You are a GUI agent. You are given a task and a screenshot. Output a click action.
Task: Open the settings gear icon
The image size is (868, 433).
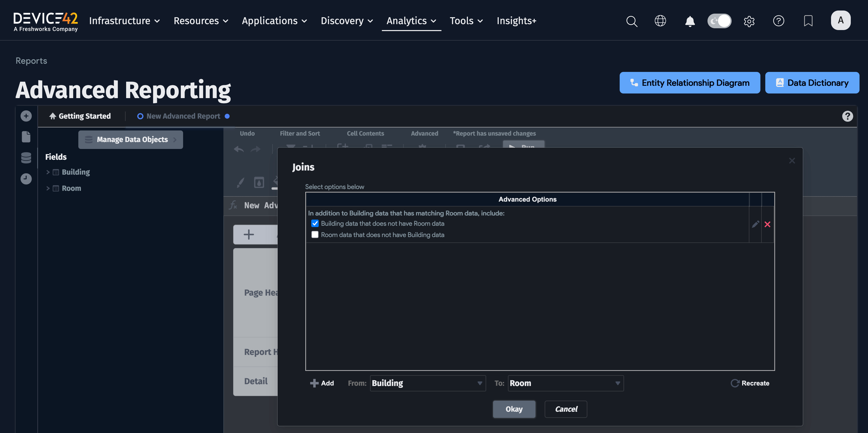tap(749, 21)
